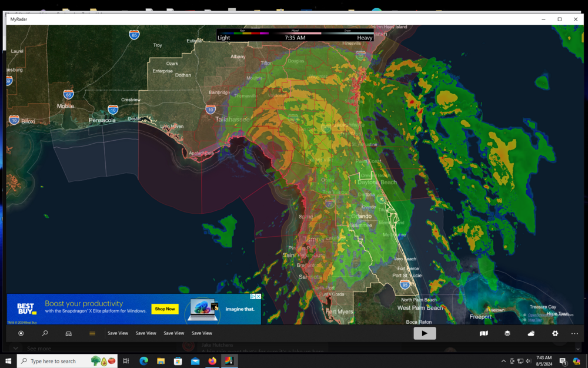Viewport: 588px width, 368px height.
Task: Click the first Save View button
Action: click(118, 333)
